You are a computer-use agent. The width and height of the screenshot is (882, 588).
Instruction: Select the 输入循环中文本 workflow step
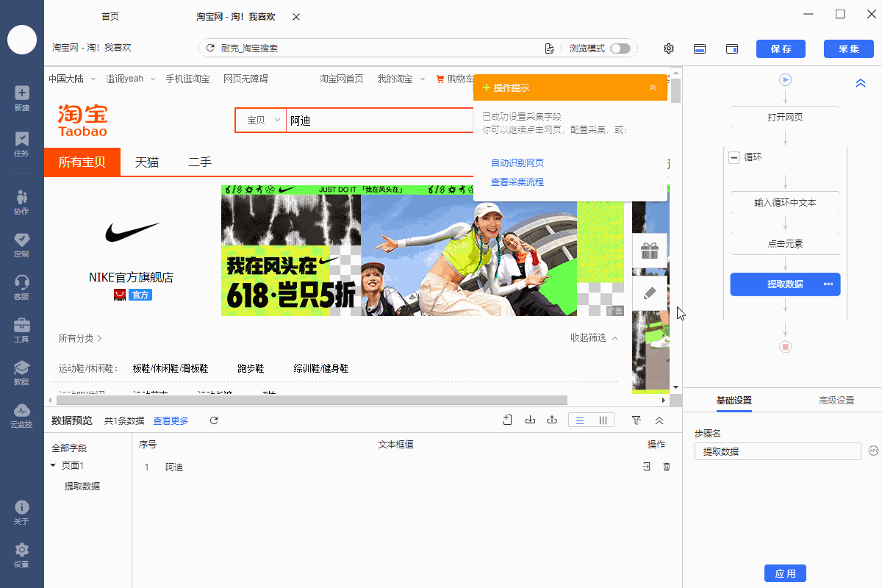pos(786,202)
